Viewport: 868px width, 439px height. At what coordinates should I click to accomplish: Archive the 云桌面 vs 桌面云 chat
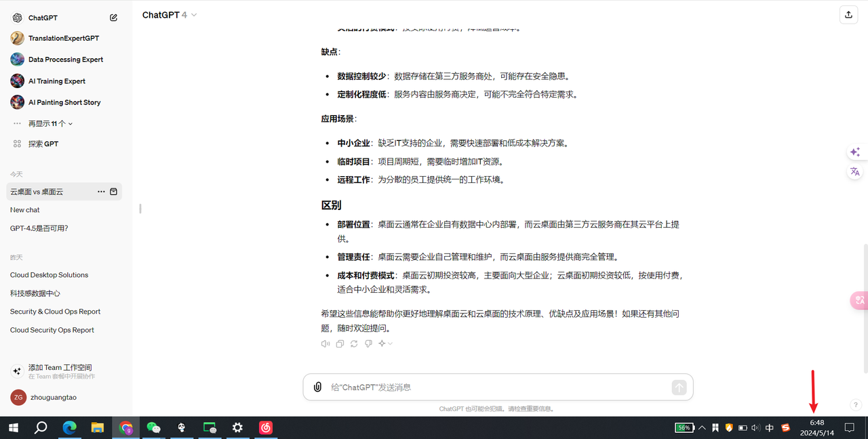[113, 192]
